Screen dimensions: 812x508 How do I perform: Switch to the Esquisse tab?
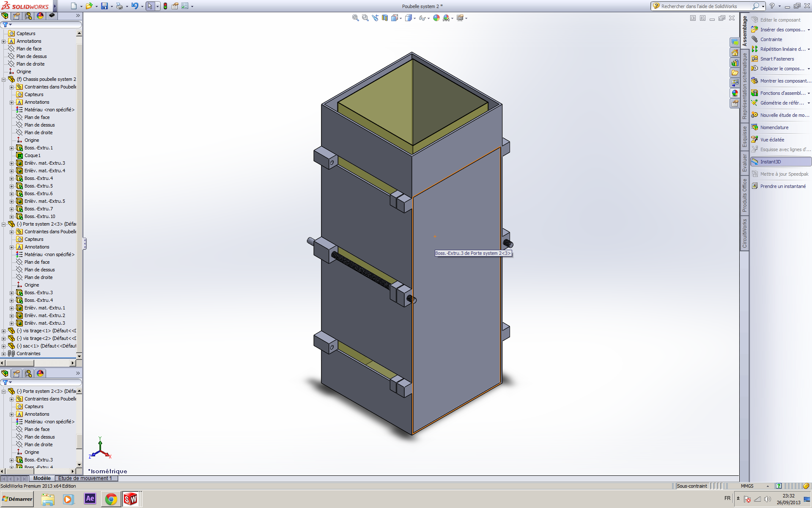point(745,137)
